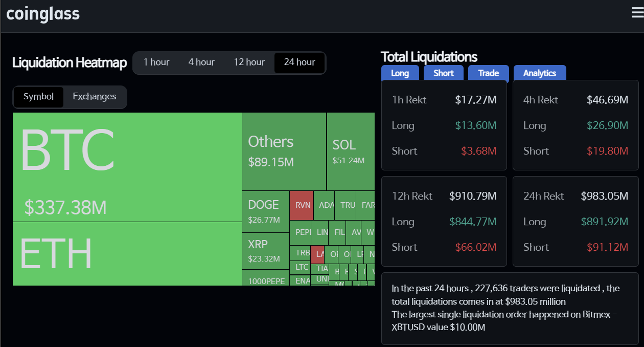Viewport: 644px width, 347px height.
Task: Click the coinglass logo
Action: [43, 14]
